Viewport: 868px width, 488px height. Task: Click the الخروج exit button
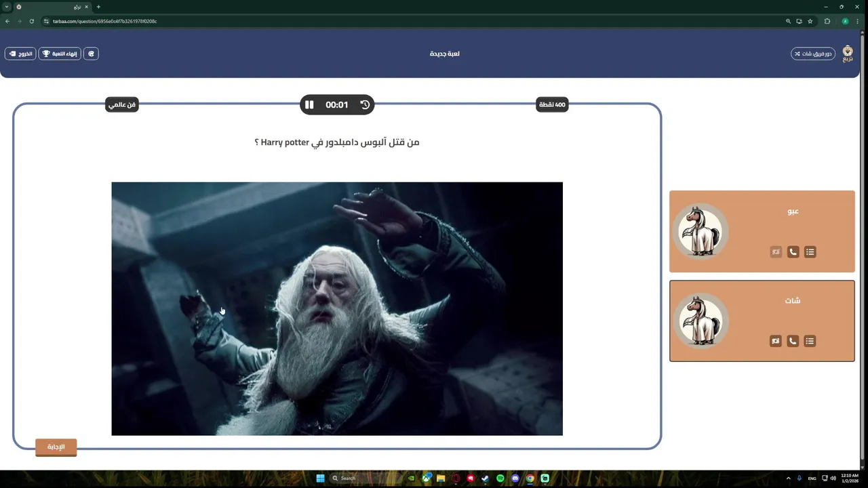coord(20,54)
